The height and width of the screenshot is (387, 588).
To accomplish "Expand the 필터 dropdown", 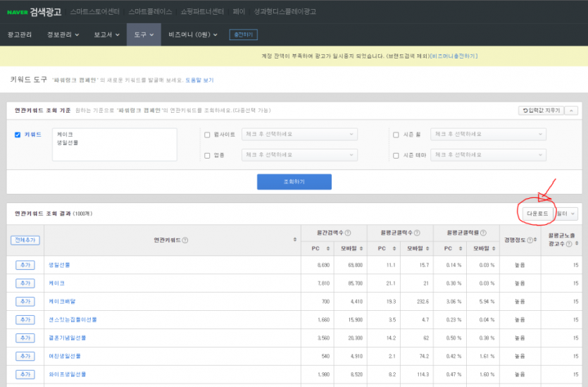I will coord(566,214).
